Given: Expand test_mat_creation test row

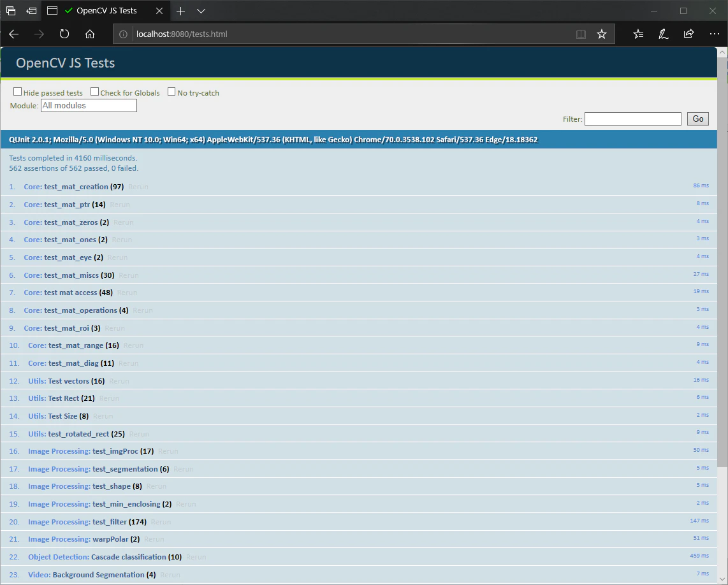Looking at the screenshot, I should (358, 187).
